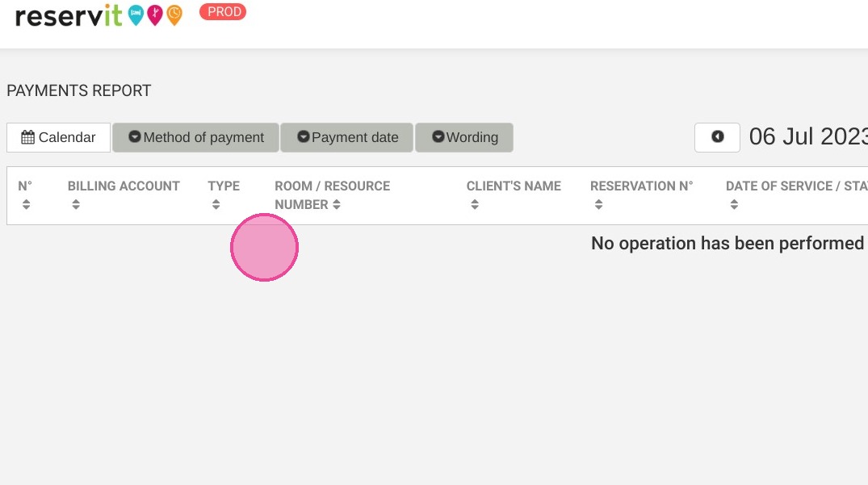Go to previous day with back arrow
Image resolution: width=868 pixels, height=485 pixels.
(718, 137)
